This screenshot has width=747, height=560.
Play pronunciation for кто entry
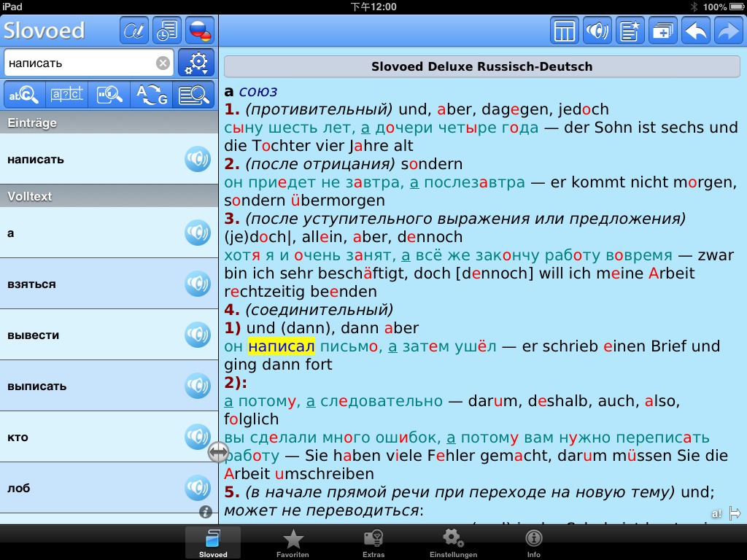click(x=198, y=437)
